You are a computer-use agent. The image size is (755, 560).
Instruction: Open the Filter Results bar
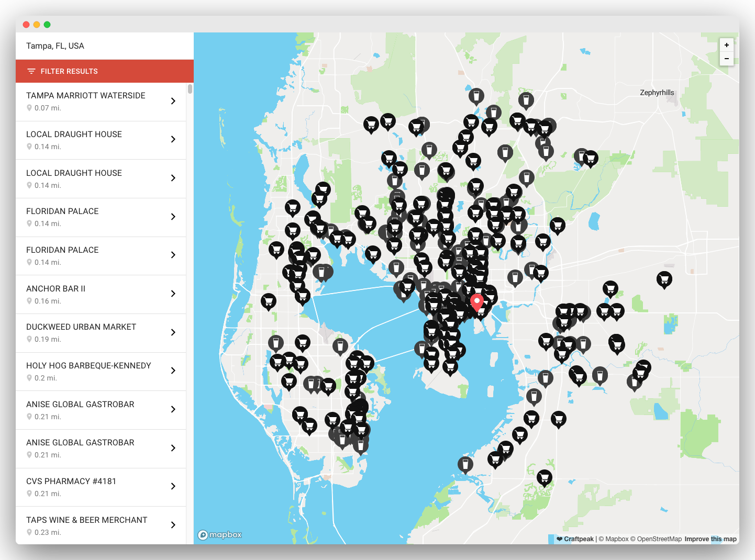(105, 71)
